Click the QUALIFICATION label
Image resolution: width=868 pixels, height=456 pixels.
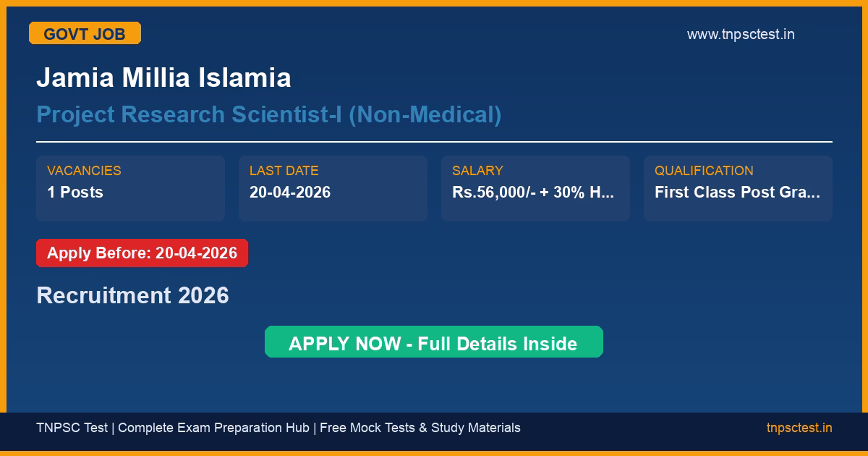click(x=704, y=171)
